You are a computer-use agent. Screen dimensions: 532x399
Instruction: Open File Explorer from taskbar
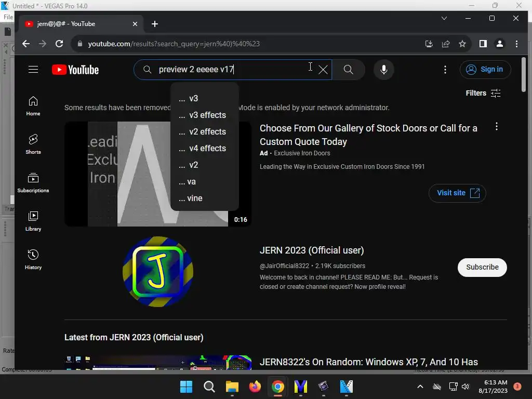coord(232,387)
